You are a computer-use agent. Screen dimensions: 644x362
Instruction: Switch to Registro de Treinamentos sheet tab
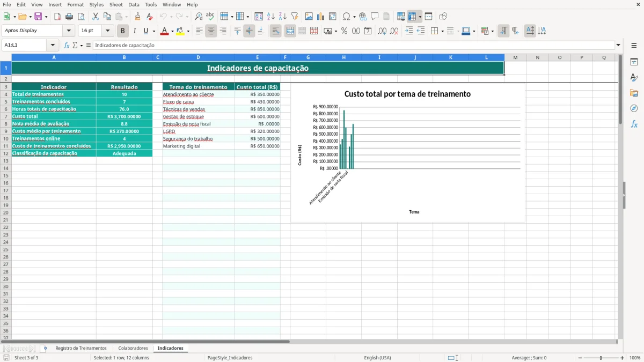coord(81,349)
